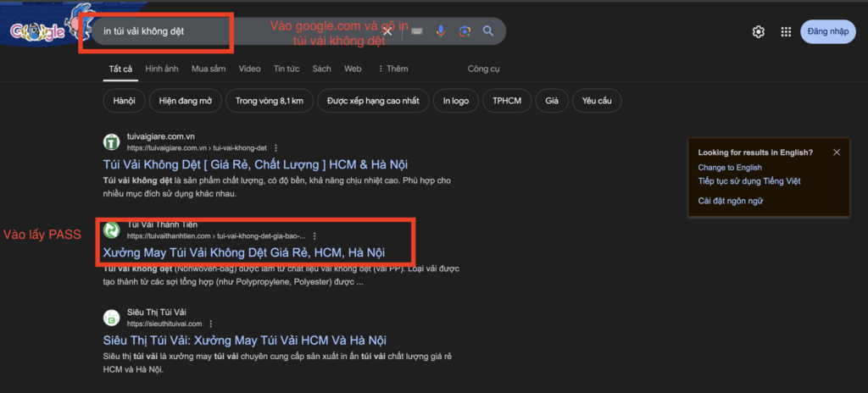Apply the Hiện đang mở filter chip

tap(184, 101)
